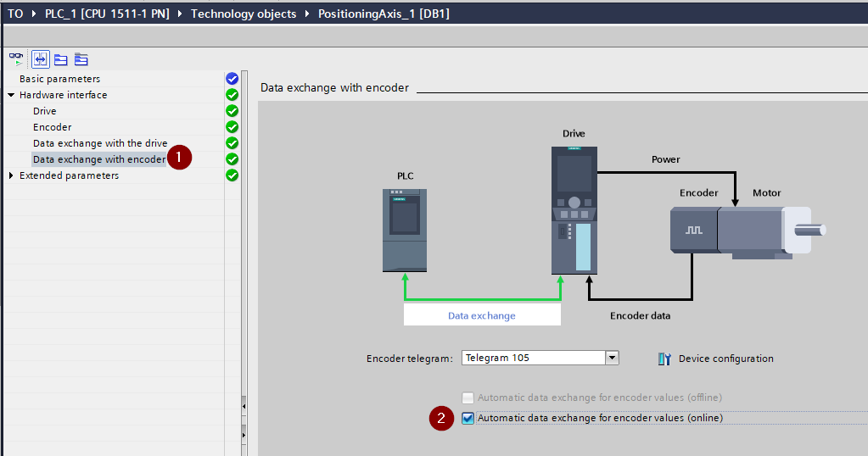Click the Encoder block in the diagram

693,230
